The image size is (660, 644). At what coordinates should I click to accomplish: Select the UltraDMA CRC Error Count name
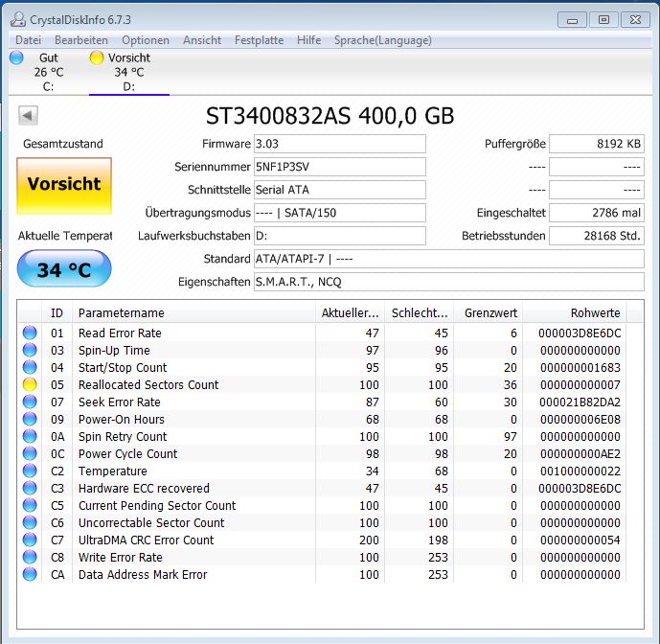[146, 540]
